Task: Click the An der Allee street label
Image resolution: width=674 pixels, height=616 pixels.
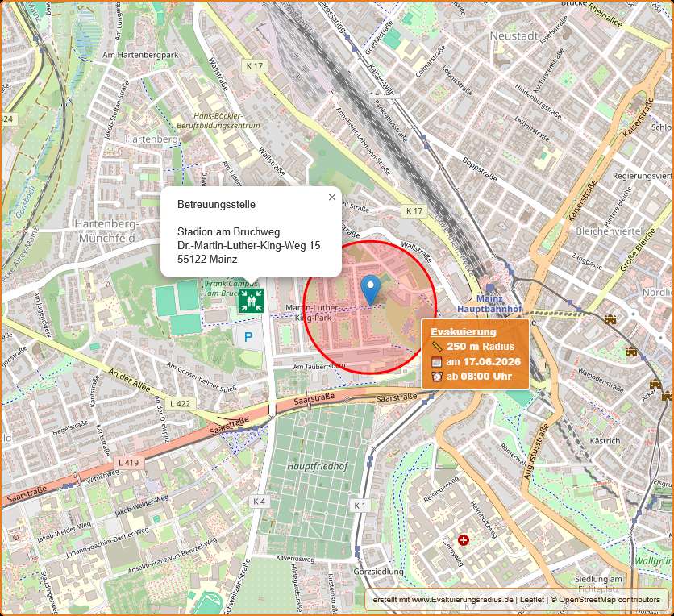Action: 129,381
